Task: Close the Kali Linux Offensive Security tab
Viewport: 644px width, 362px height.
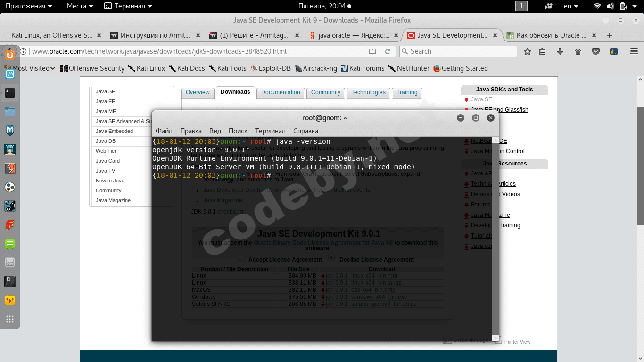Action: tap(99, 35)
